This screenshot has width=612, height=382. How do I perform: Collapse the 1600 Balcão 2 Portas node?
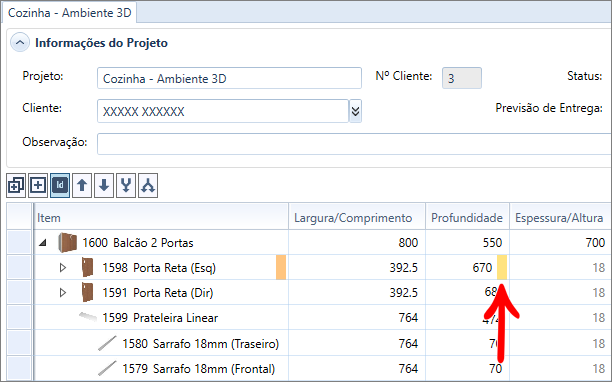[x=43, y=243]
